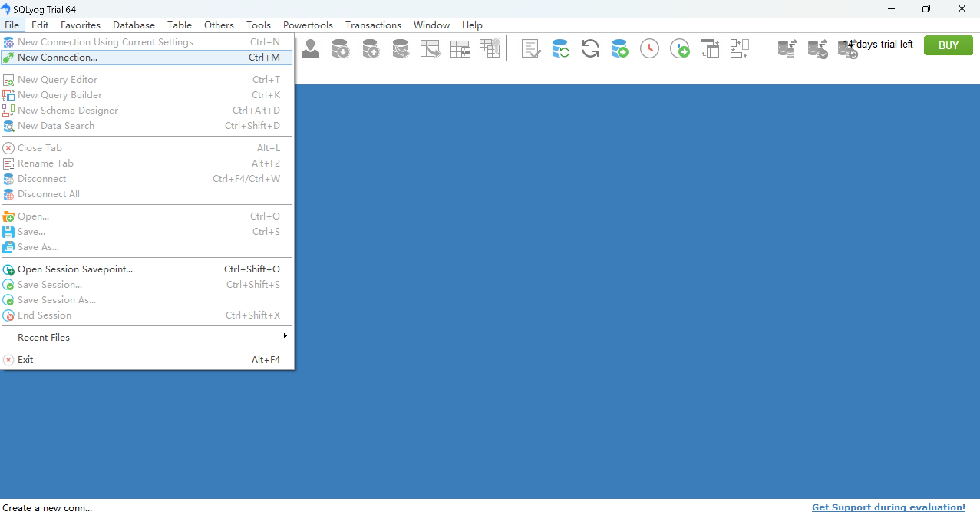Click the database sync (blue cylinder) icon

[560, 49]
